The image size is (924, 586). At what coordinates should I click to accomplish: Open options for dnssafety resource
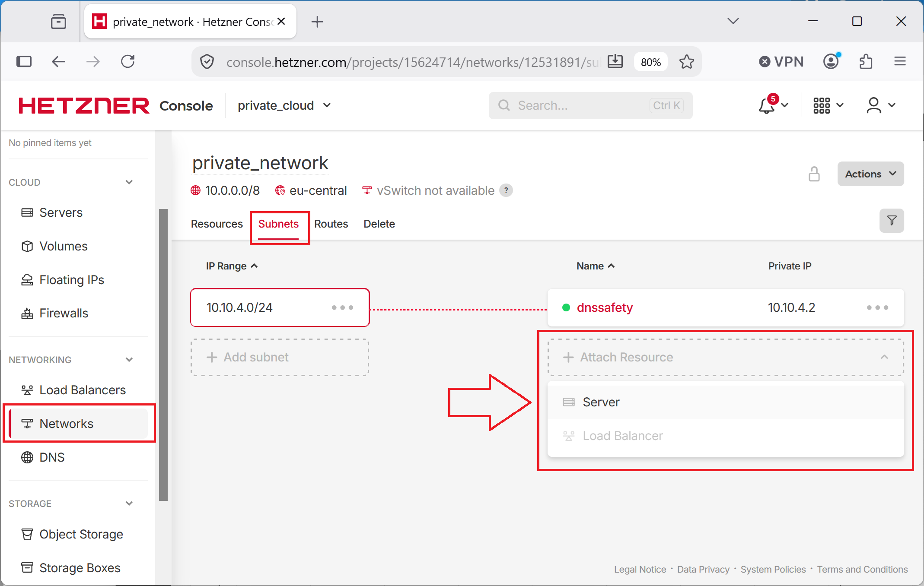877,307
